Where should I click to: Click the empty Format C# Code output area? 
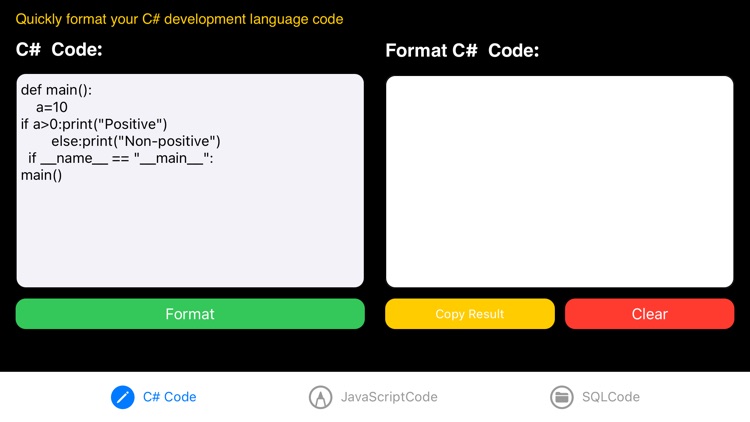click(560, 181)
